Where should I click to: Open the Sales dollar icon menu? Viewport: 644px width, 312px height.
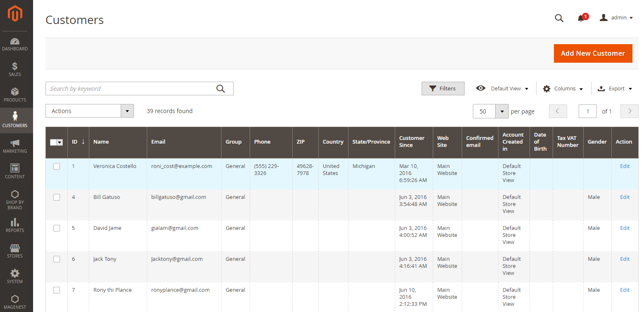click(15, 69)
